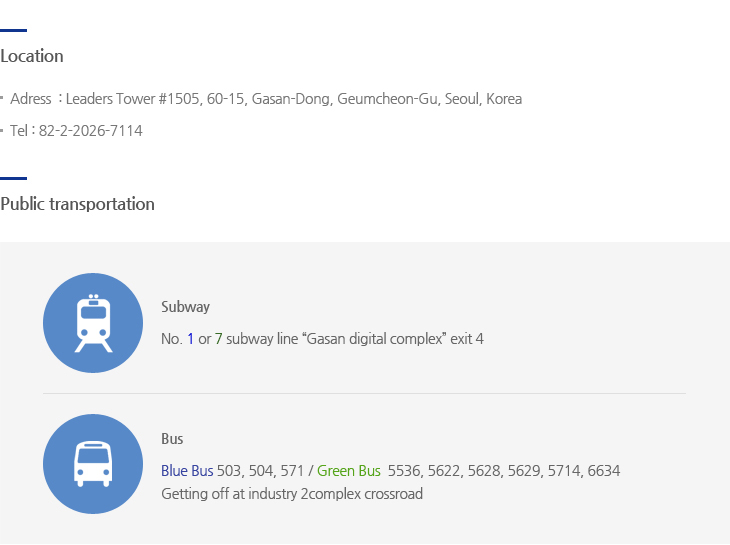Viewport: 730px width, 545px height.
Task: Click the Blue Bus label
Action: pyautogui.click(x=187, y=471)
